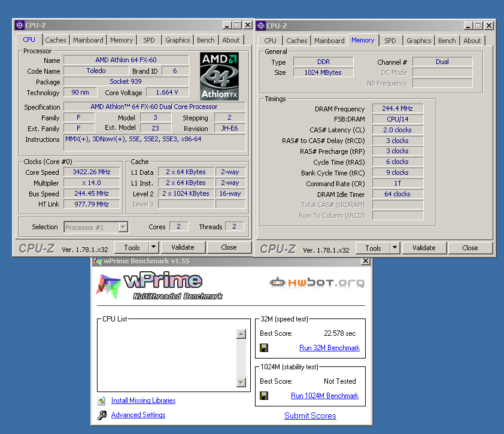Switch to CPU tab in right CPU-Z window

pos(271,41)
